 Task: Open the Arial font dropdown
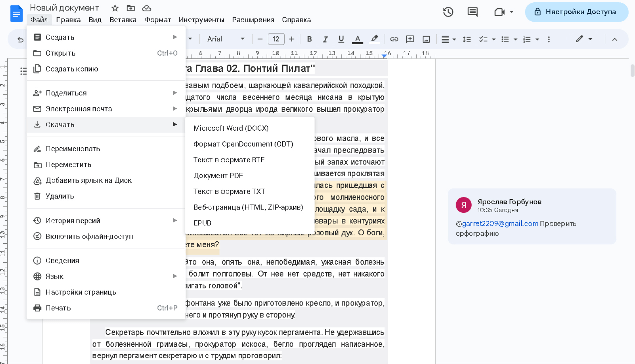(226, 39)
